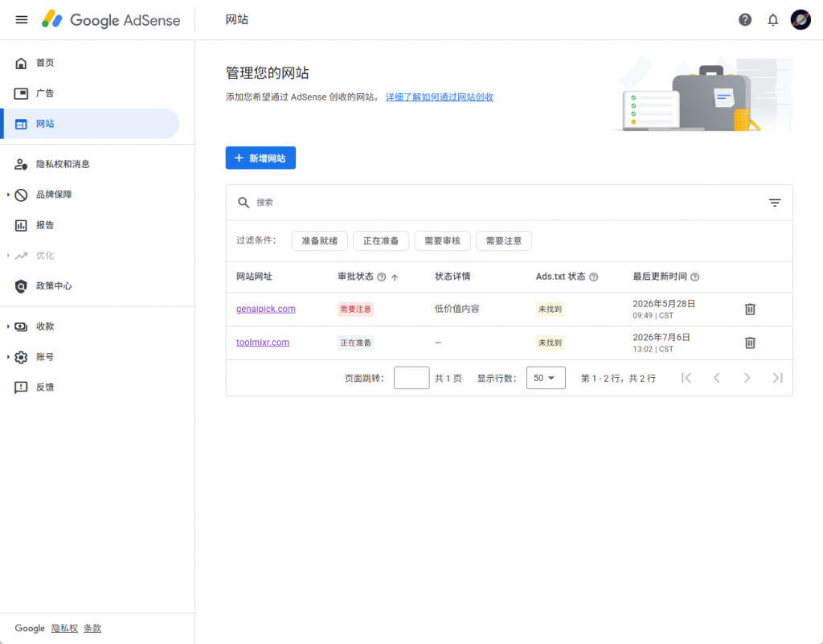The height and width of the screenshot is (644, 823).
Task: Click the search magnifier icon
Action: 243,203
